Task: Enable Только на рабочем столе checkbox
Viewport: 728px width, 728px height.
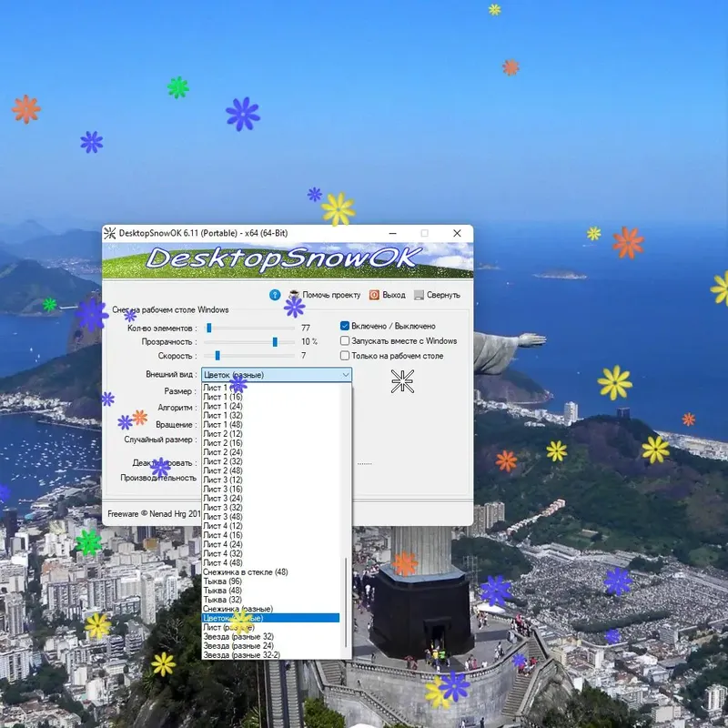Action: pos(345,356)
